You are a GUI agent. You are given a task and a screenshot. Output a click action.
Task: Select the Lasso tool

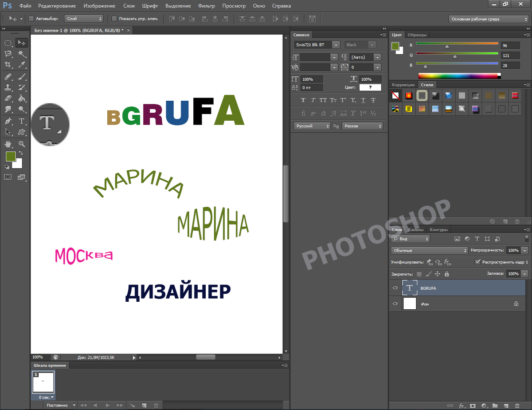coord(8,52)
